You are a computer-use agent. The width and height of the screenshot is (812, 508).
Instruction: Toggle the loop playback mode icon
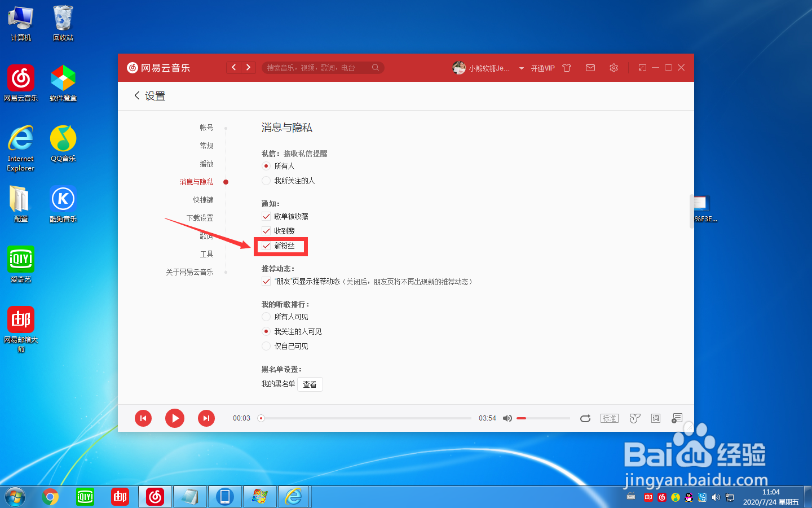click(585, 418)
